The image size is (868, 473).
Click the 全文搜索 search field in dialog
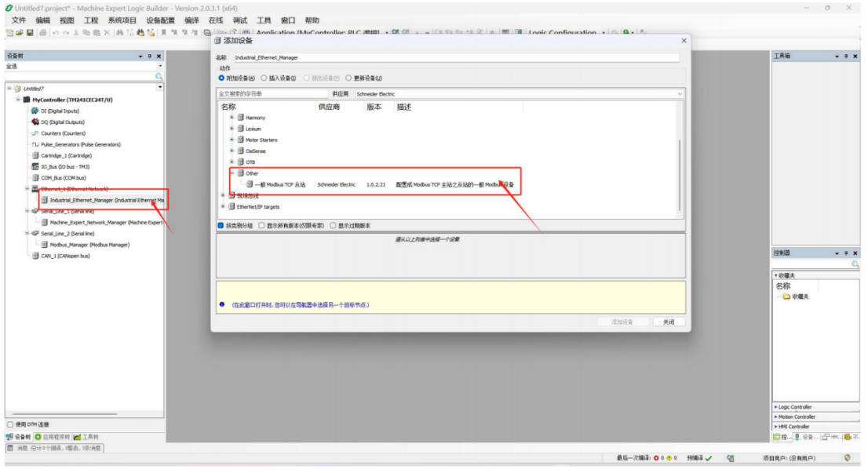click(272, 94)
